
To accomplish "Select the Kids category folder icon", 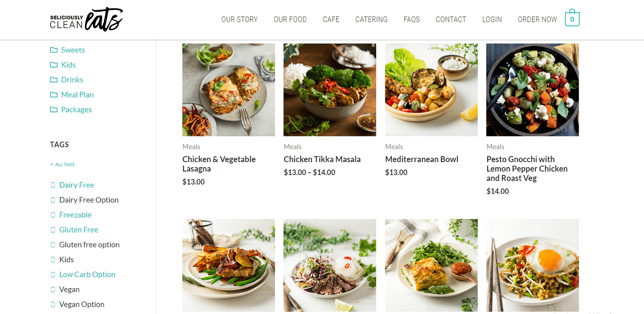I will 54,65.
